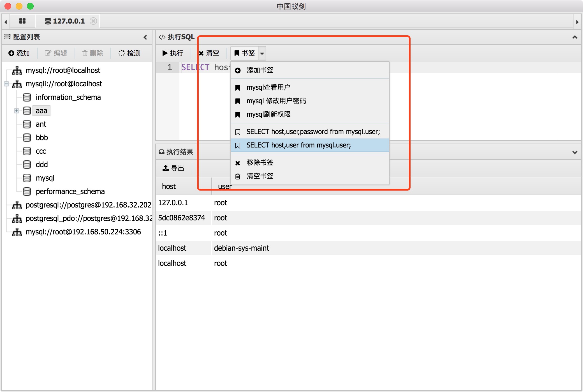Click the host column header
This screenshot has height=392, width=583.
[169, 186]
